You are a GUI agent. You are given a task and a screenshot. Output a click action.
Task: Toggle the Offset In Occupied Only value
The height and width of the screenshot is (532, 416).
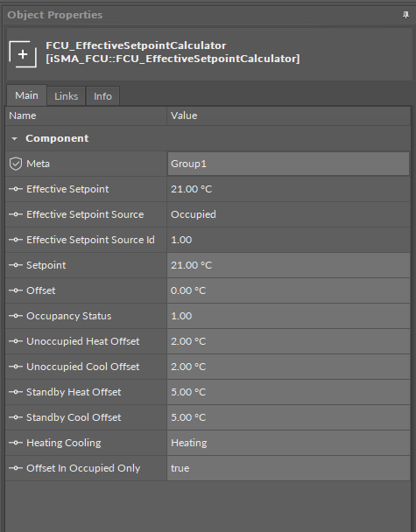coord(288,468)
